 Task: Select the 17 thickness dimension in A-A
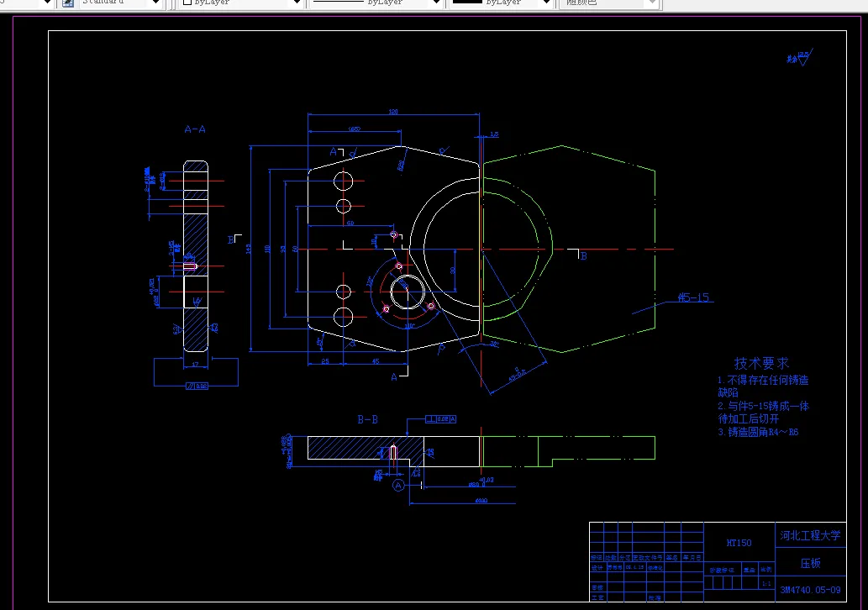195,364
